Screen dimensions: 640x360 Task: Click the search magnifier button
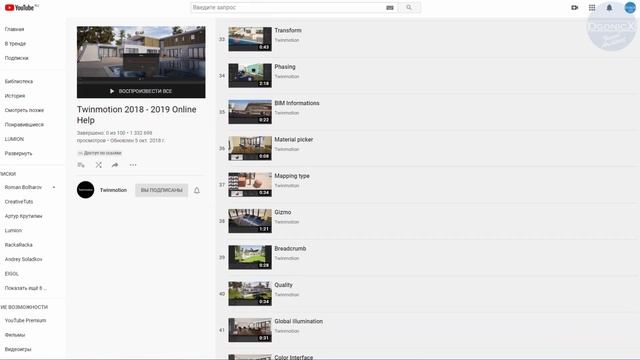409,7
